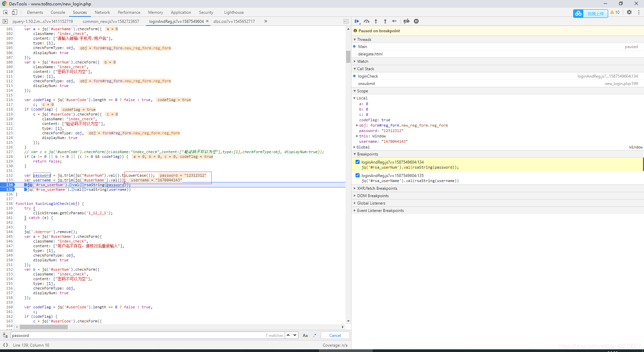Expand the Global scope
This screenshot has width=644, height=352.
355,147
